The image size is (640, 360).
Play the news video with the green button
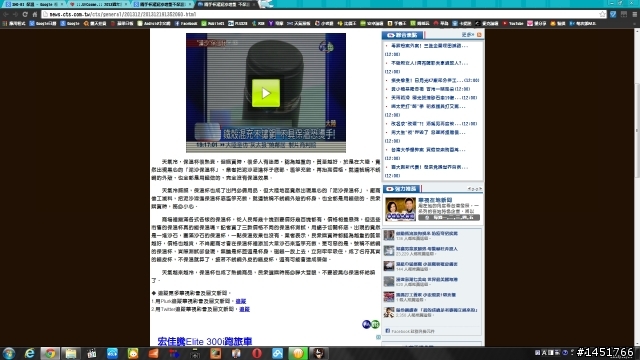(266, 93)
